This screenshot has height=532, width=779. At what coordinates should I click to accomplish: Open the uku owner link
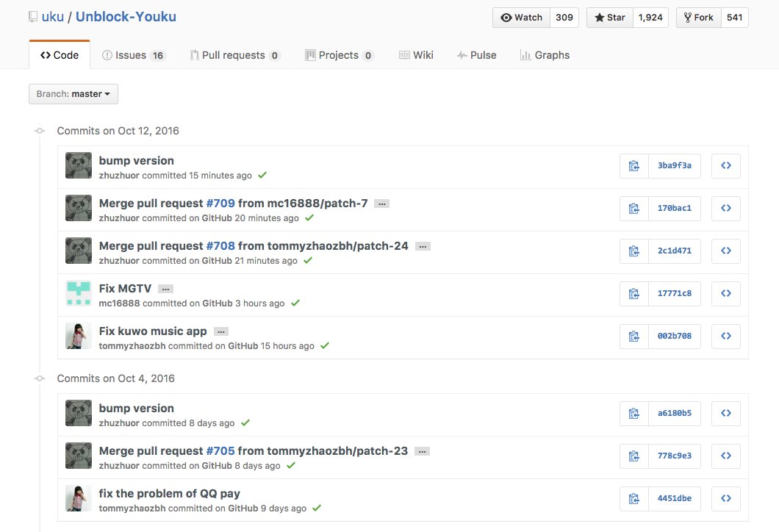(x=53, y=17)
